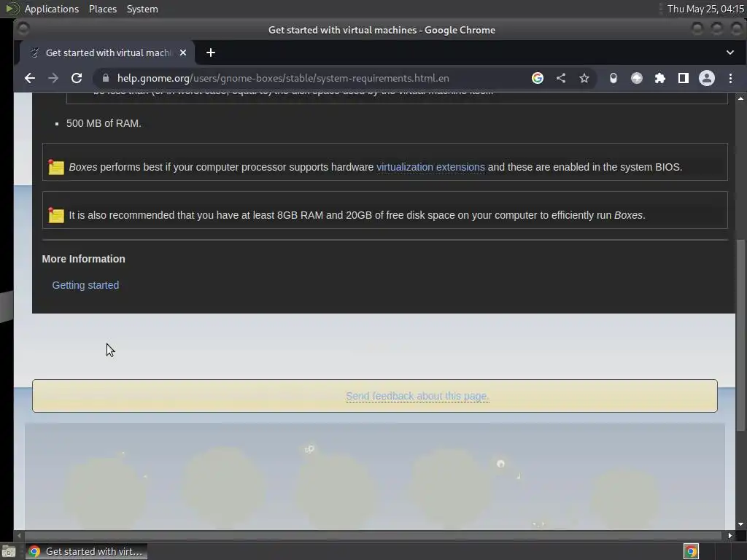Click the address bar URL
The height and width of the screenshot is (560, 747).
tap(283, 78)
